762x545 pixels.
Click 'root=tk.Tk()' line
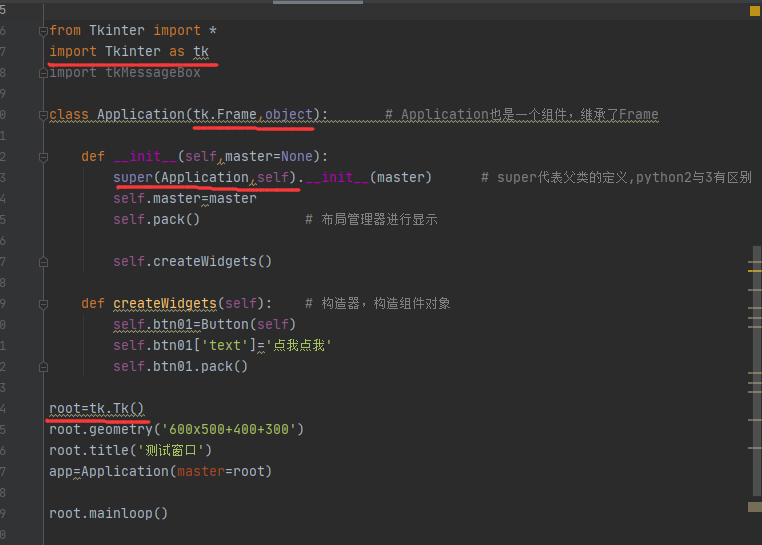(x=97, y=408)
